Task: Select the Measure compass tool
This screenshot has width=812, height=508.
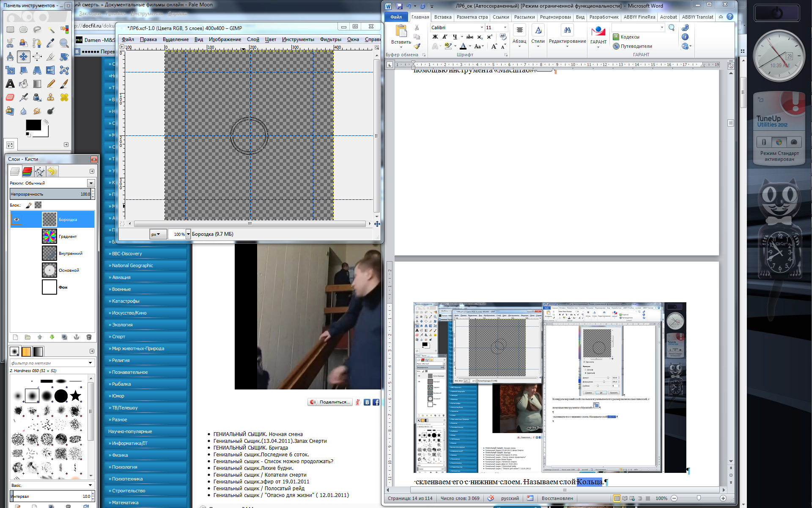Action: 10,57
